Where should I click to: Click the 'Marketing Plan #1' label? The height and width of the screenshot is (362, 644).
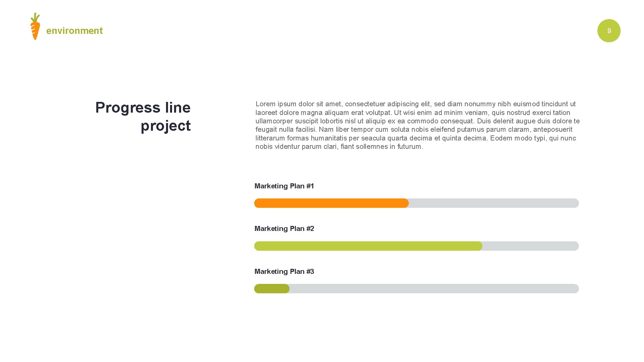pos(284,186)
